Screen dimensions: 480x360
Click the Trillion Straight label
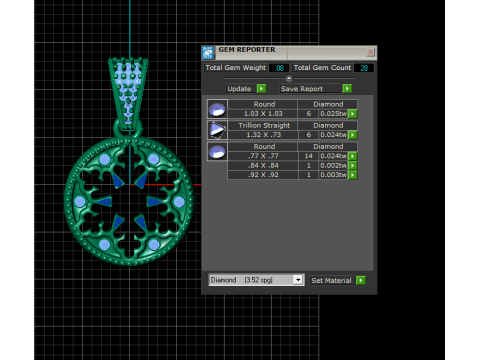[x=264, y=125]
